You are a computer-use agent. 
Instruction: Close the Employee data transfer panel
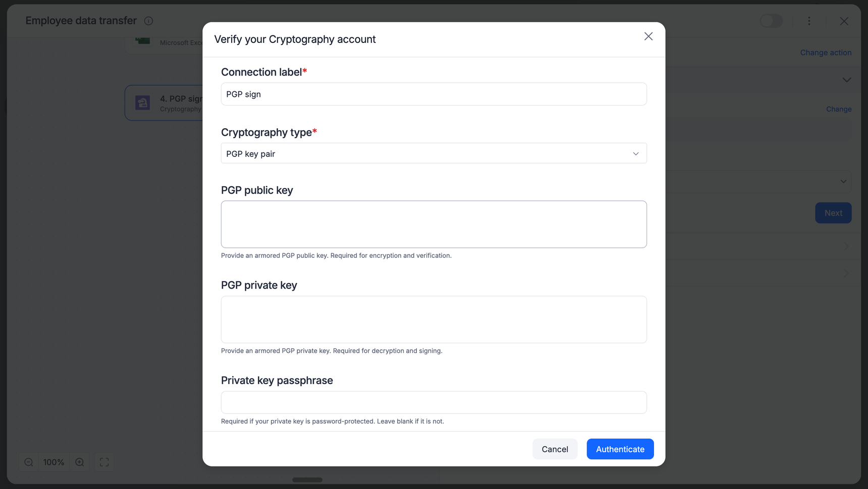click(844, 21)
